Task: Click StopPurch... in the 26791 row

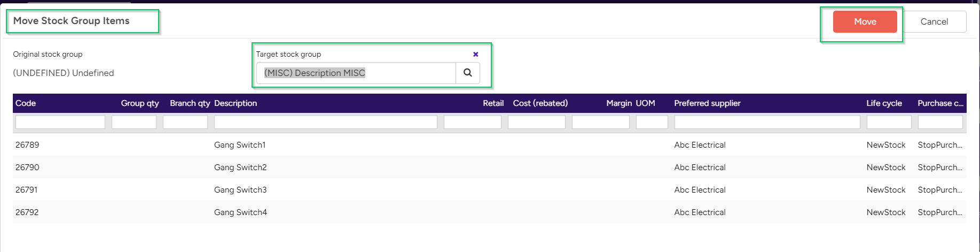Action: (940, 190)
